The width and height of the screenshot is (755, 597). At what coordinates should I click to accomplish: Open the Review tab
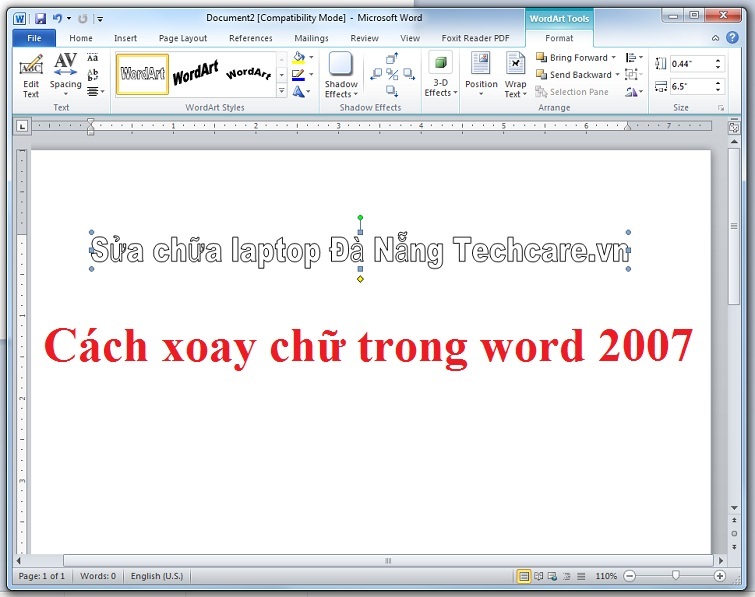[364, 38]
